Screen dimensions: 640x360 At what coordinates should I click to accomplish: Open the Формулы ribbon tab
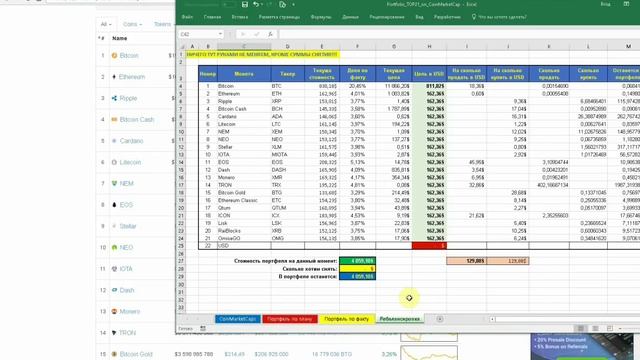pos(321,17)
